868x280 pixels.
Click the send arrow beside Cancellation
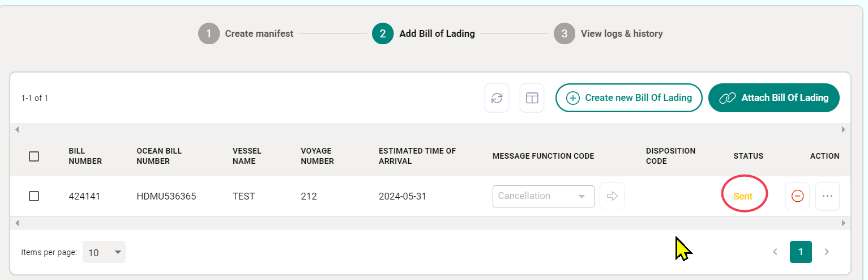pos(612,196)
